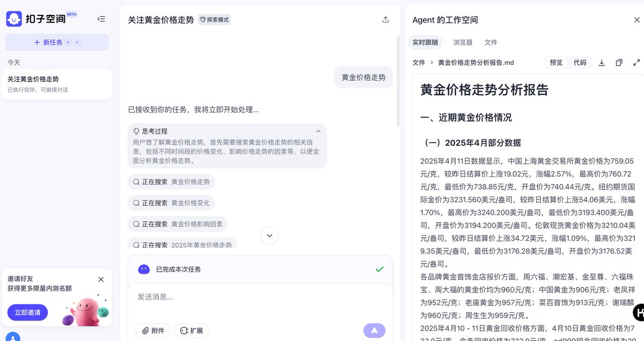Viewport: 644px width, 341px height.
Task: Open search step 黄金价格走势
Action: pos(171,182)
